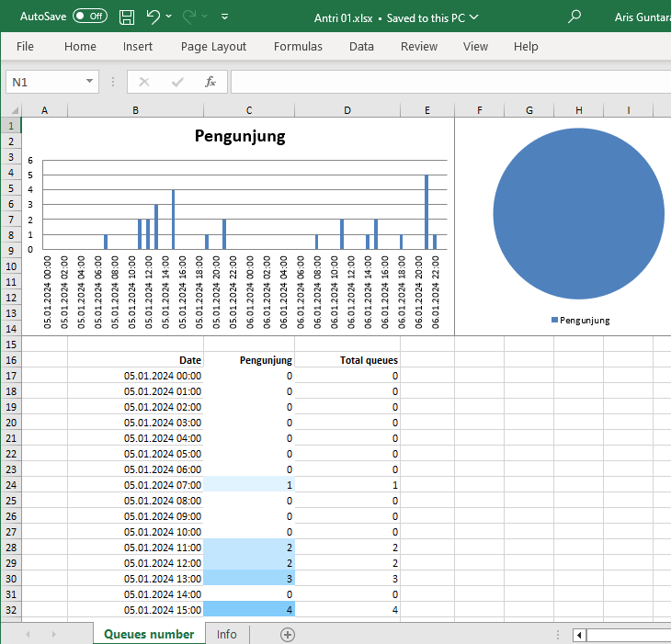Click the Pengunjung bar chart title
Viewport: 671px width, 644px height.
(x=240, y=136)
